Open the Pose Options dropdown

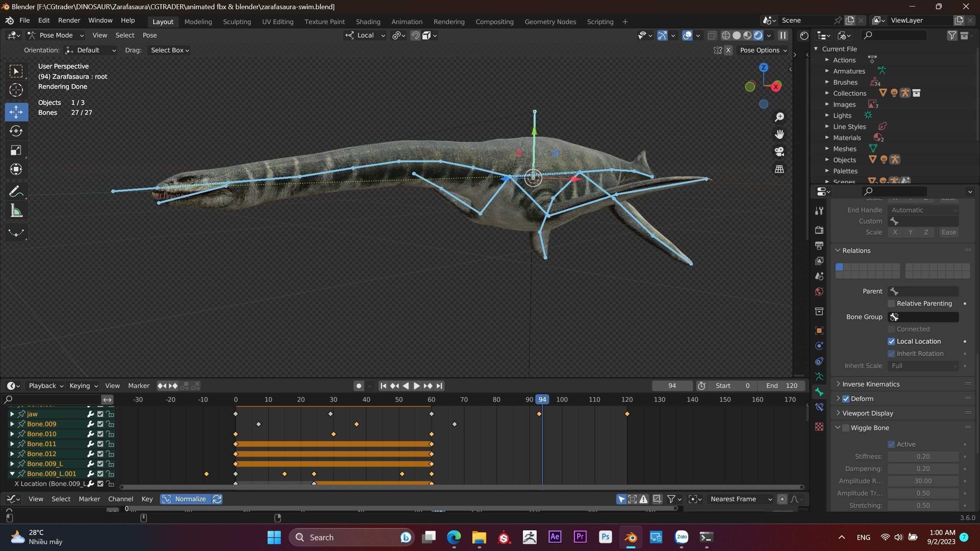coord(763,51)
